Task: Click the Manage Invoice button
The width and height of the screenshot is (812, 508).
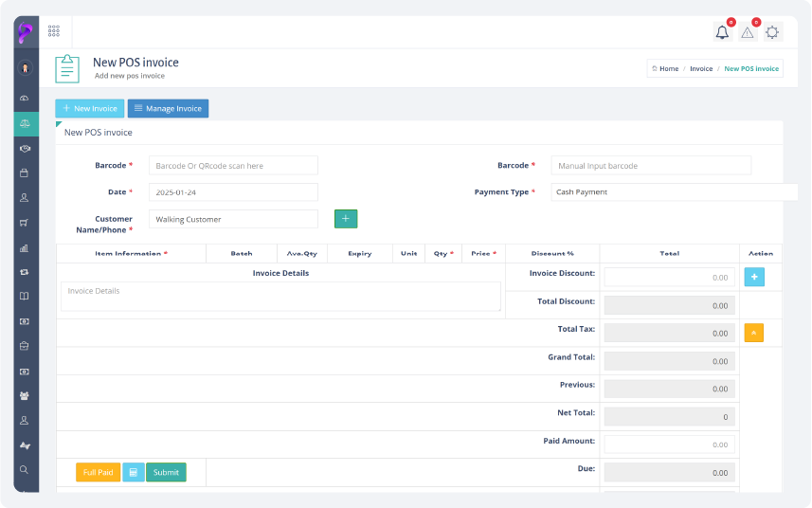Action: [x=168, y=109]
